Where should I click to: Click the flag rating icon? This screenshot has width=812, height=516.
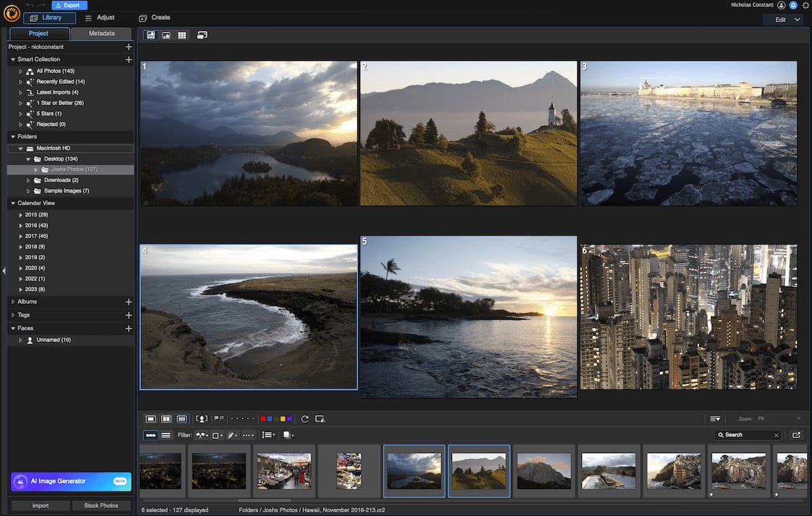(x=220, y=418)
